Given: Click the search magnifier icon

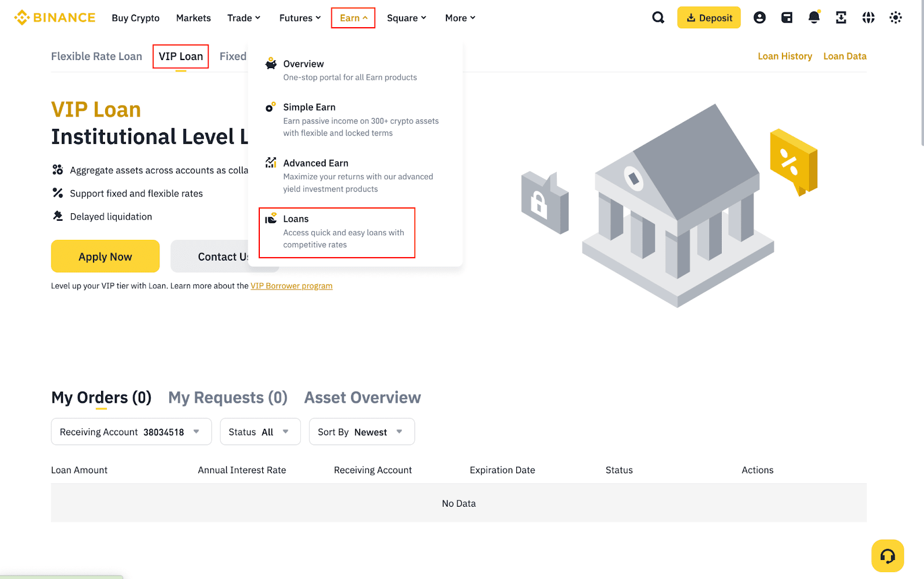Looking at the screenshot, I should pyautogui.click(x=658, y=18).
